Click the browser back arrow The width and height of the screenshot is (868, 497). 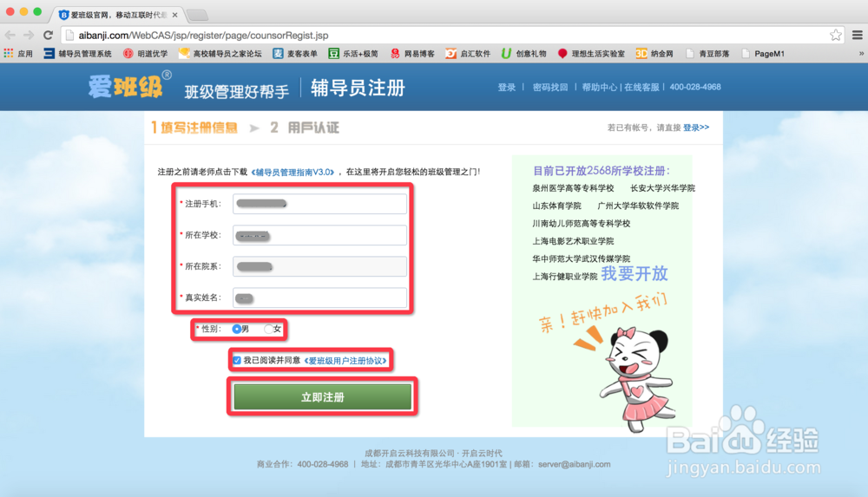10,36
